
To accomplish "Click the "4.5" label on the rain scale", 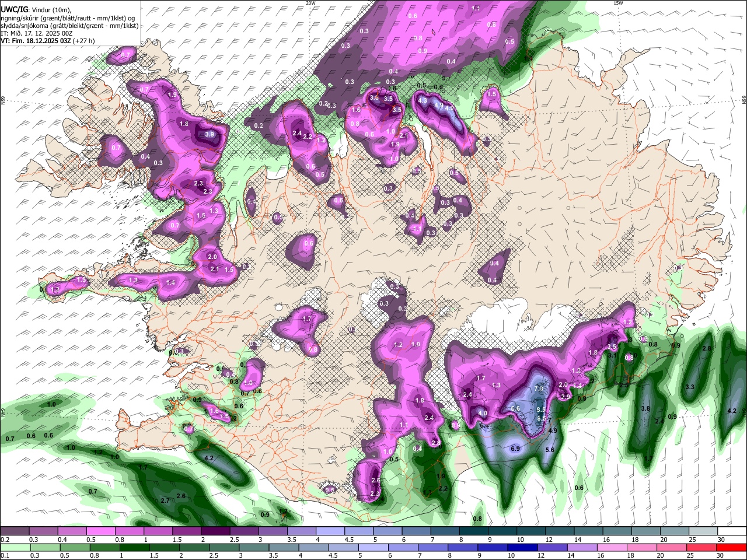I will pyautogui.click(x=333, y=555).
